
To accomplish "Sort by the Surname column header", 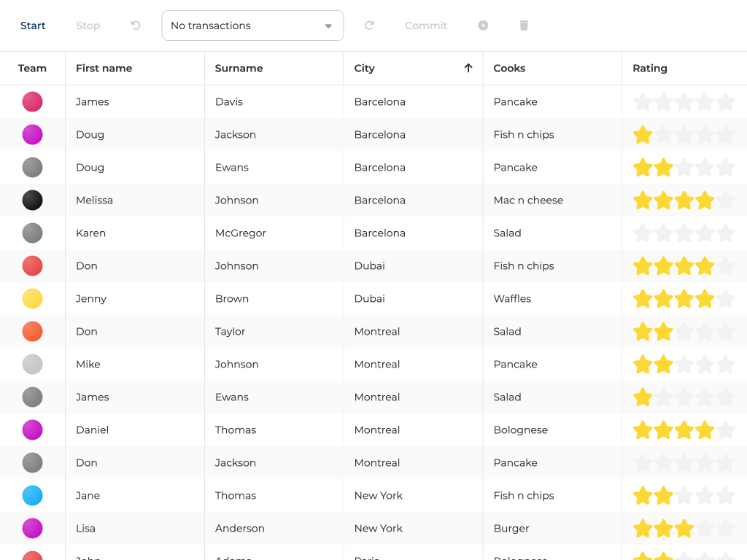I will click(x=239, y=68).
